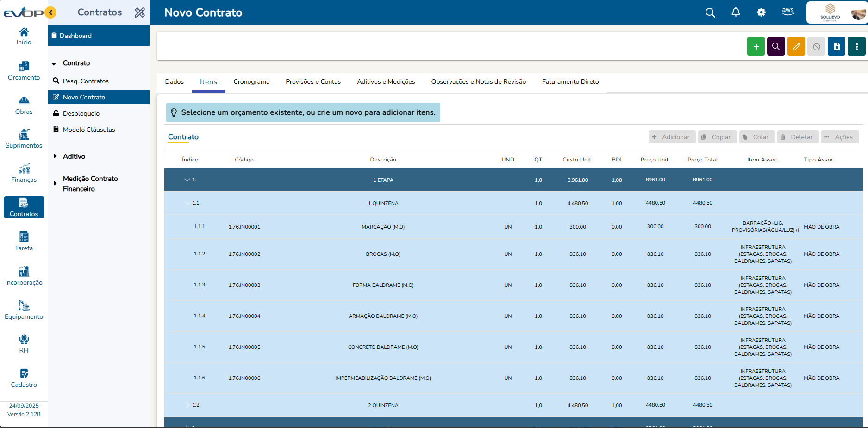Open the Finanças module in sidebar
This screenshot has width=868, height=428.
24,174
